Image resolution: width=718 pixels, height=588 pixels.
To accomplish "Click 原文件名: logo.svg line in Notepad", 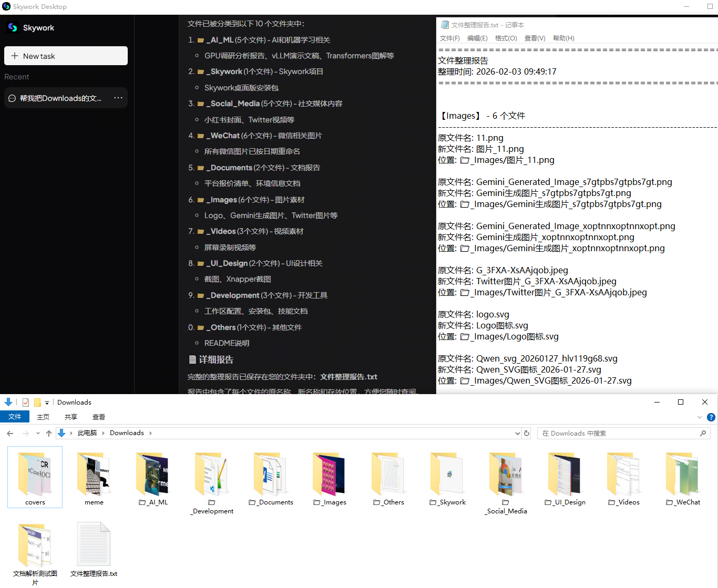I will pos(474,314).
